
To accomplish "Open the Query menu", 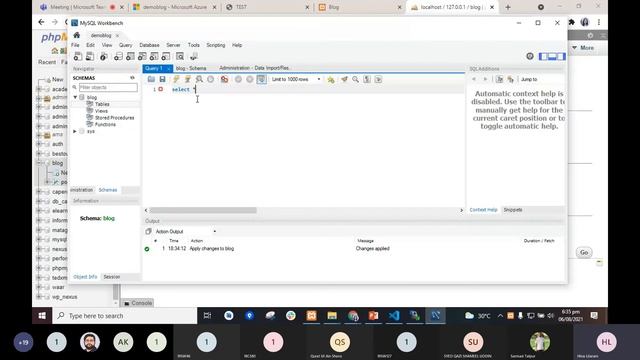I will [125, 45].
